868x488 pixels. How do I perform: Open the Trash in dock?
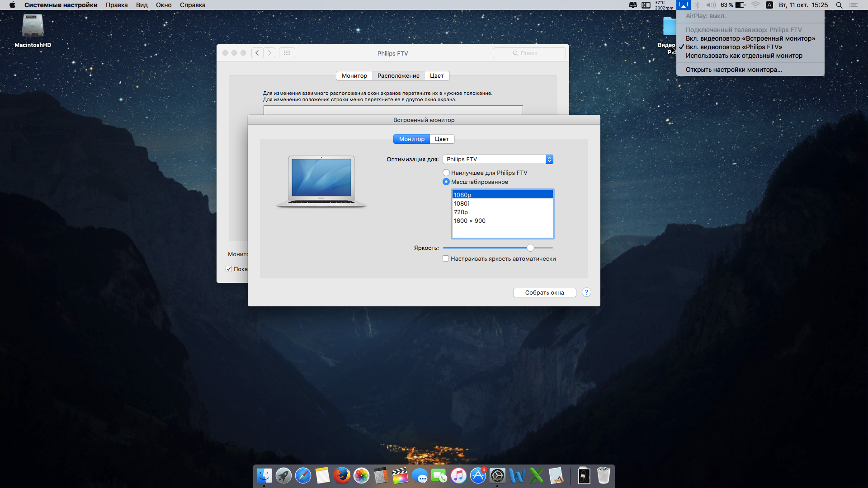[x=604, y=475]
